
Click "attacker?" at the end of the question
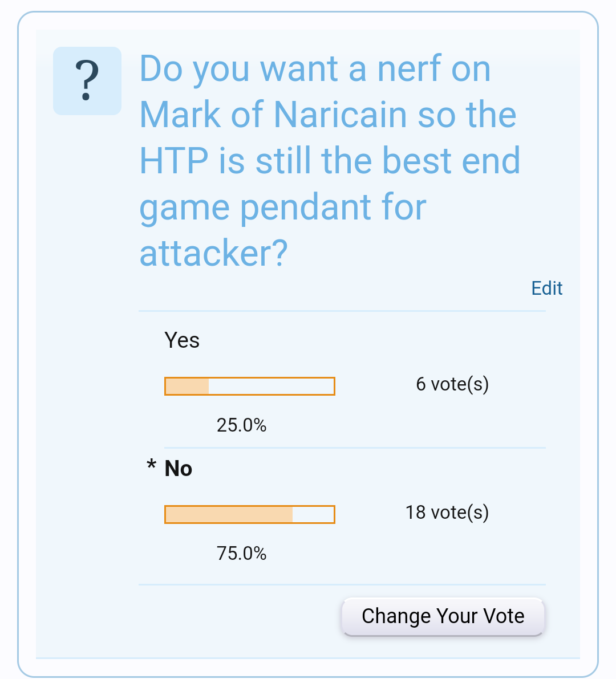point(213,253)
